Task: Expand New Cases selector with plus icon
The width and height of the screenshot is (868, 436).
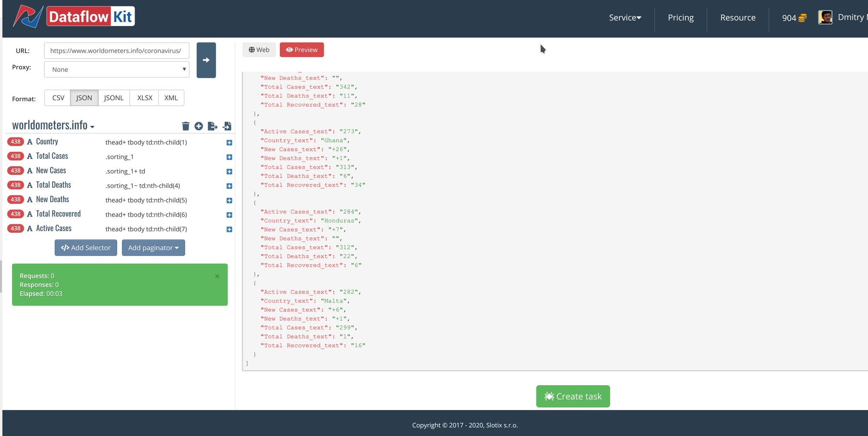Action: (229, 172)
